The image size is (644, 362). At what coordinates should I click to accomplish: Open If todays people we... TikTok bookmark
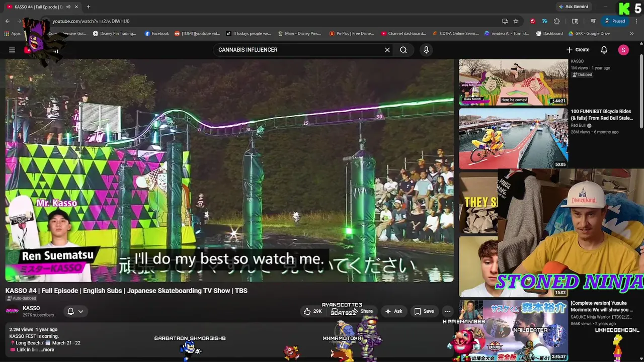(249, 34)
